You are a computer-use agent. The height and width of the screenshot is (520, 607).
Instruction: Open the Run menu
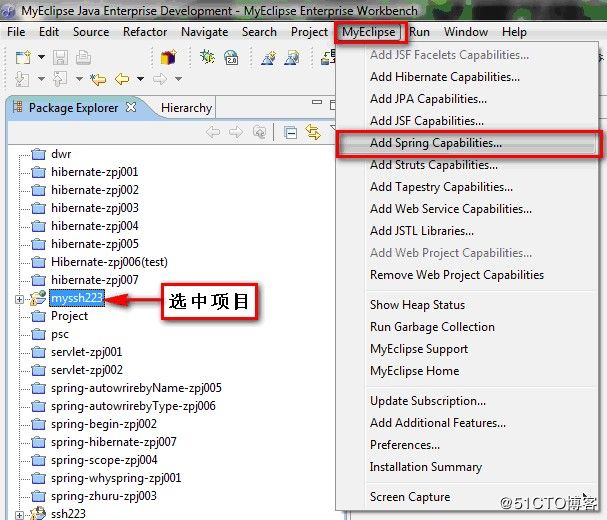coord(419,32)
